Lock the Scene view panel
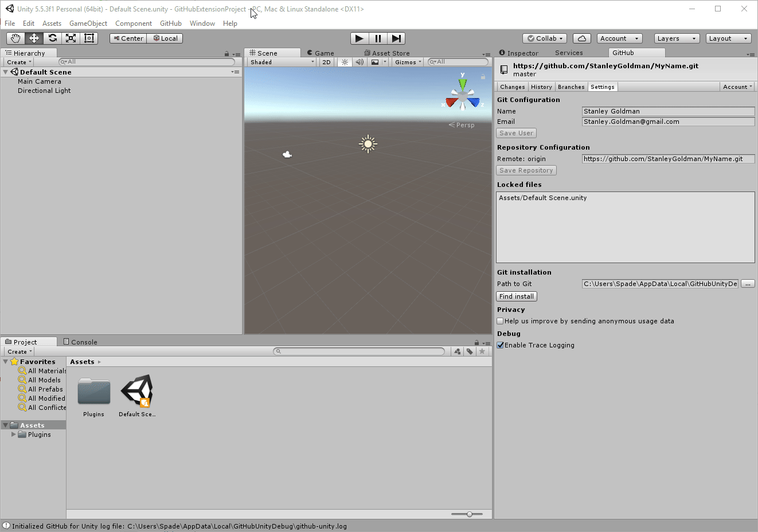The image size is (758, 532). tap(483, 76)
